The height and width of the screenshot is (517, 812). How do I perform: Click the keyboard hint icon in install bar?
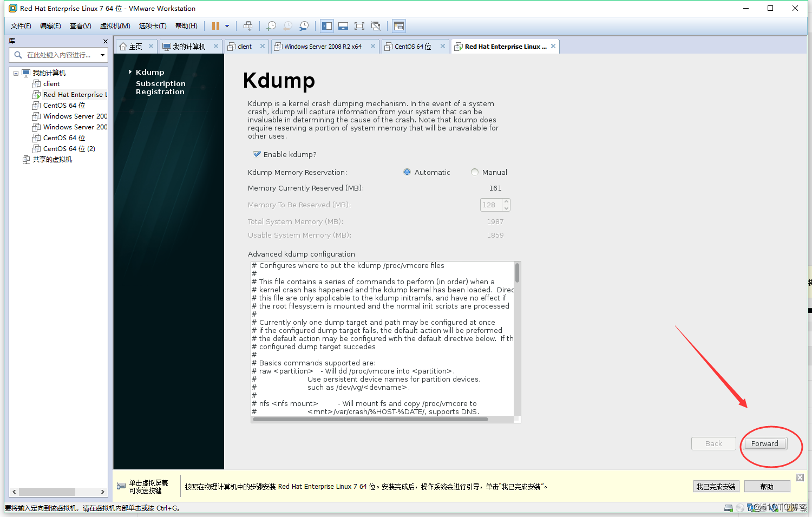point(121,486)
